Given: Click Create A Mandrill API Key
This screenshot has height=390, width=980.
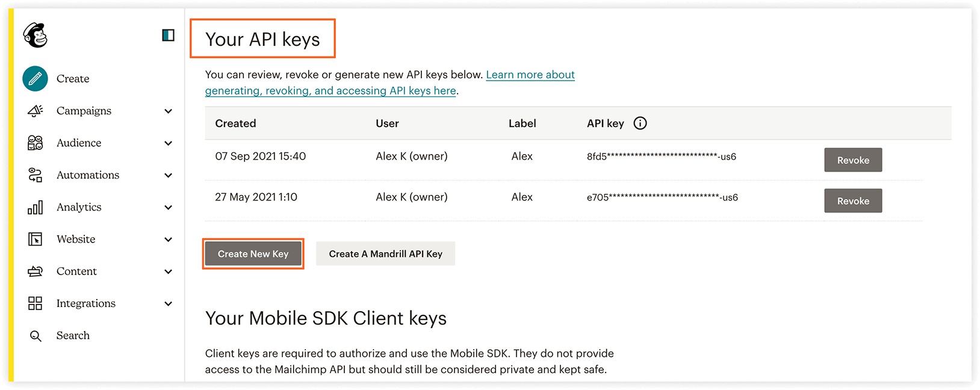Looking at the screenshot, I should [385, 254].
